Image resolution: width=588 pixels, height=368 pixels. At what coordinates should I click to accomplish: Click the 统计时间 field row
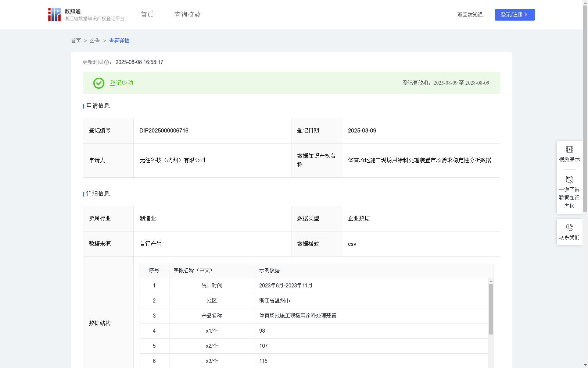click(314, 286)
